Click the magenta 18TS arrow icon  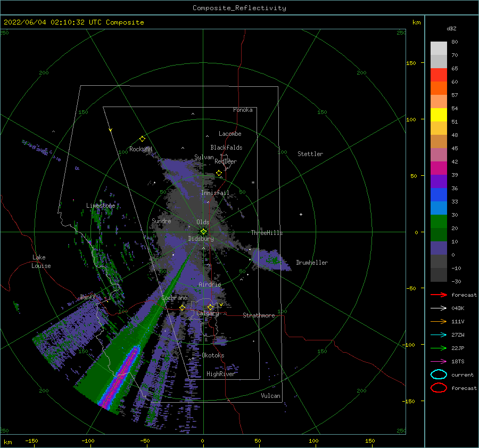pos(439,362)
